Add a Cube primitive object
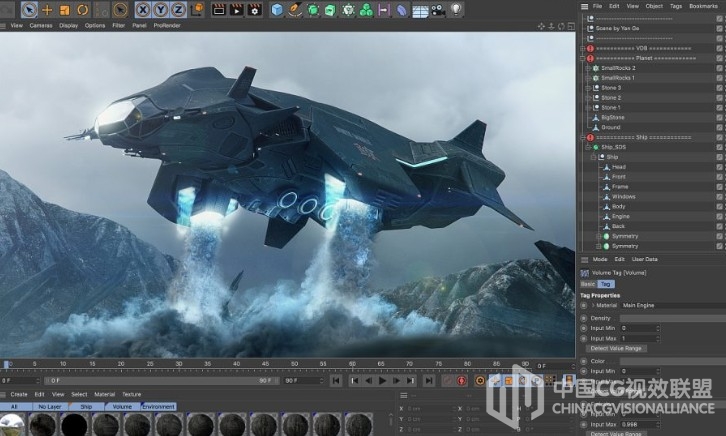This screenshot has height=436, width=726. point(277,10)
